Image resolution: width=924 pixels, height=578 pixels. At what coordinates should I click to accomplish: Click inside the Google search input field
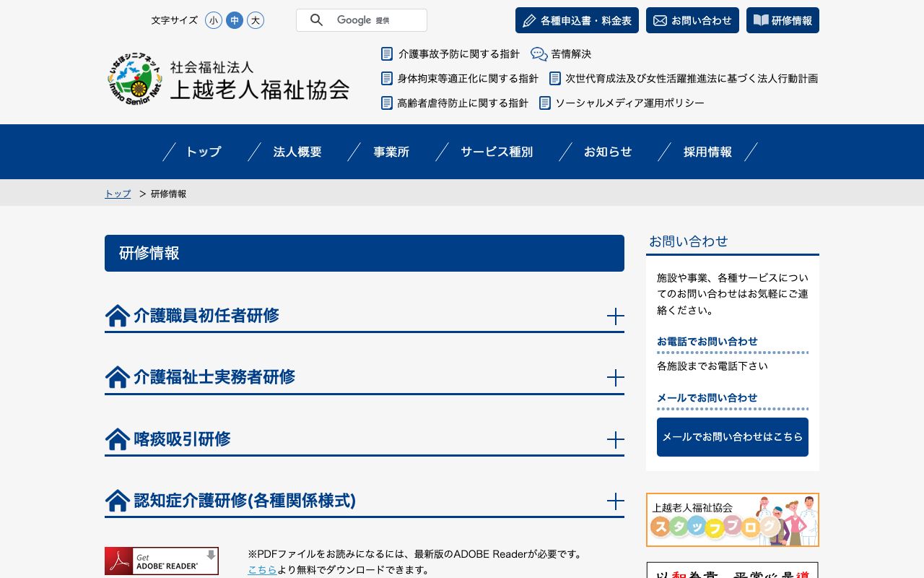(375, 20)
